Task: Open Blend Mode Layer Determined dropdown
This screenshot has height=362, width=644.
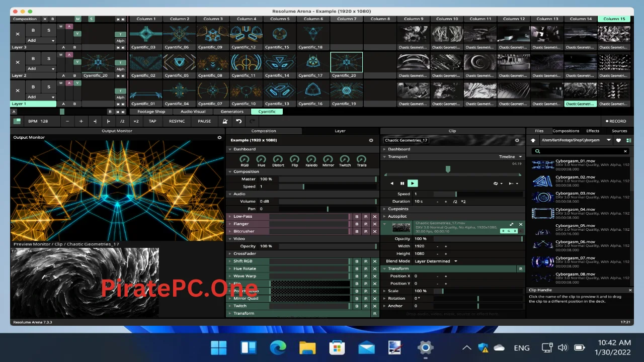Action: (436, 261)
